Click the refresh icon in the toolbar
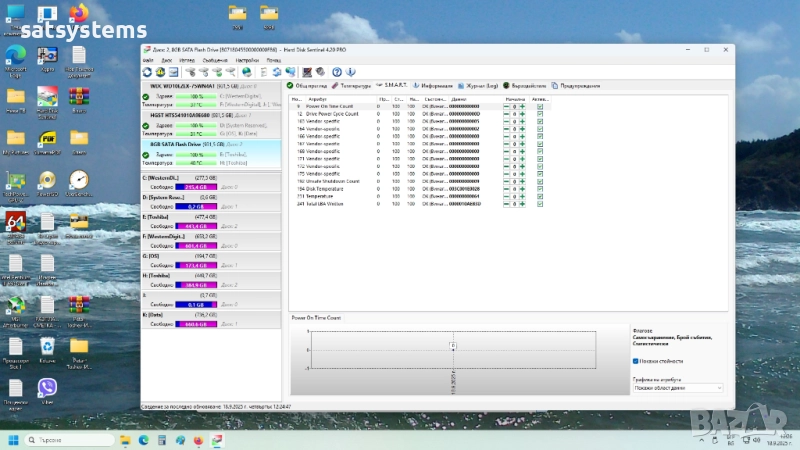 148,72
